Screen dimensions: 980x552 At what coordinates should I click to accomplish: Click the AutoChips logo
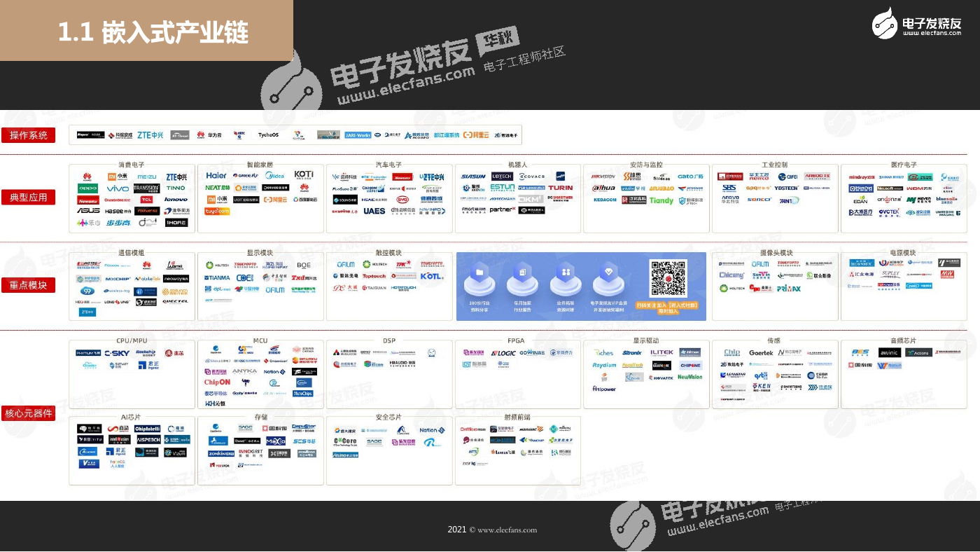pyautogui.click(x=303, y=393)
